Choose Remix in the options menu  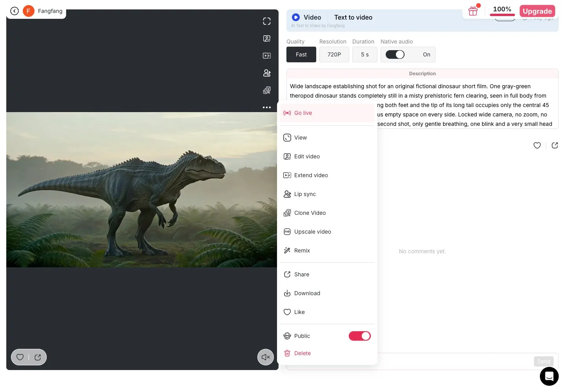(x=328, y=250)
